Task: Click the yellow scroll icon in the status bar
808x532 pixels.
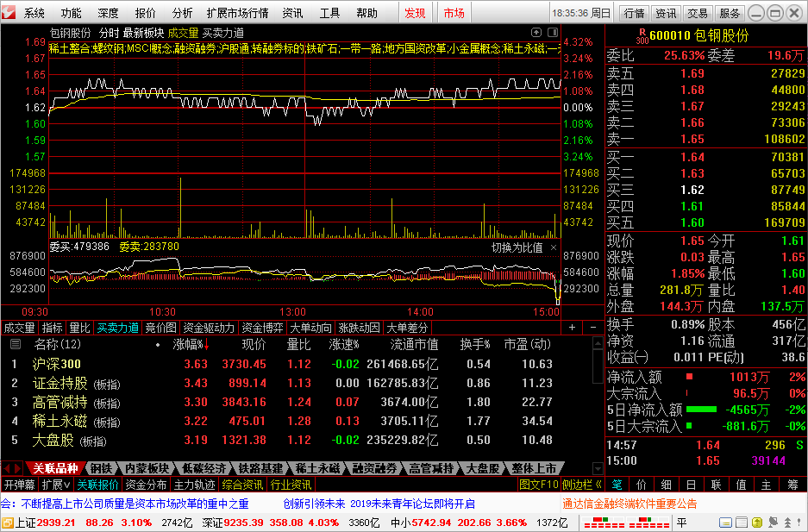Action: pos(757,523)
